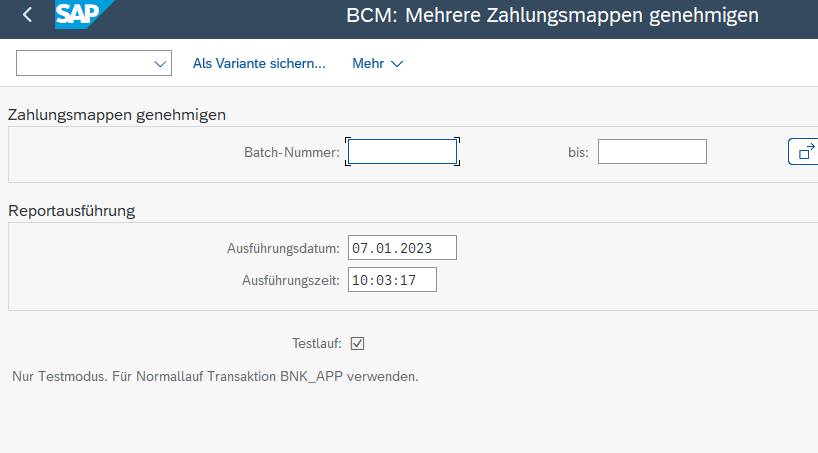818x453 pixels.
Task: Click the Testlauf label text
Action: 316,343
